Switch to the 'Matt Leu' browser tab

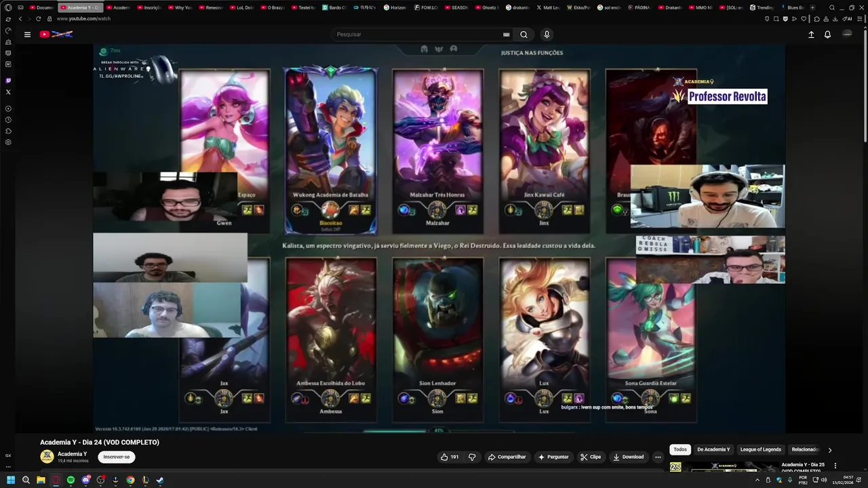[549, 7]
